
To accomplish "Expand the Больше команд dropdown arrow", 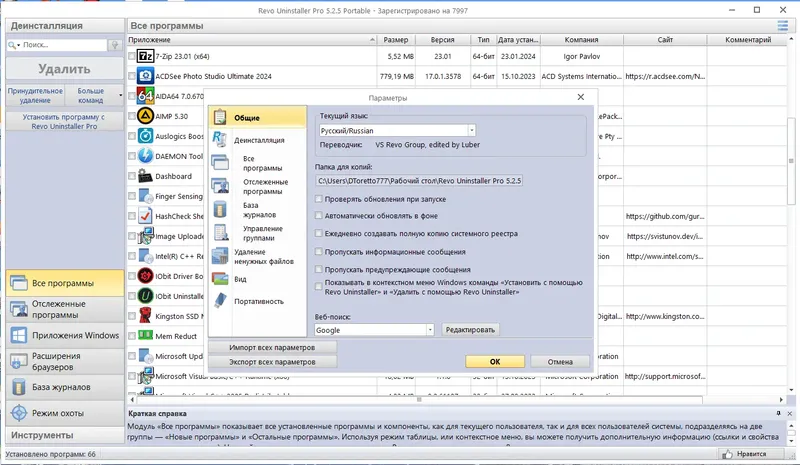I will [x=120, y=95].
